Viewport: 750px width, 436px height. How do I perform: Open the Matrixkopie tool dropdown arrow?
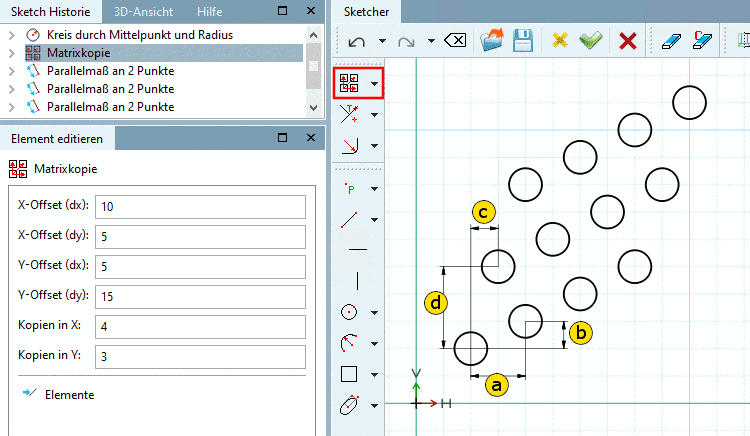pos(375,84)
